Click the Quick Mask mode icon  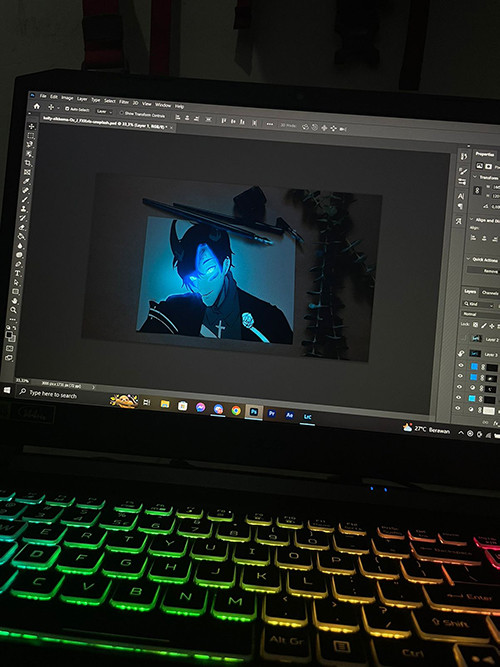(10, 348)
